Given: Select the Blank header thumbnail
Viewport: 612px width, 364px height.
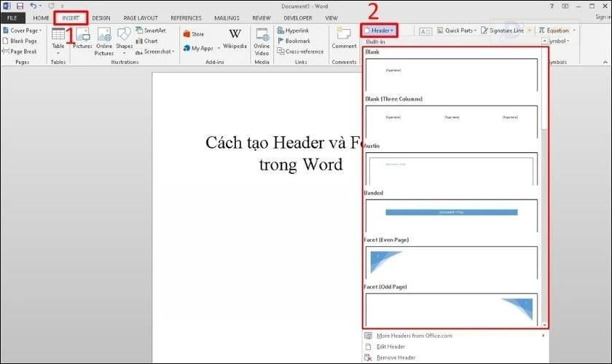Looking at the screenshot, I should [452, 74].
